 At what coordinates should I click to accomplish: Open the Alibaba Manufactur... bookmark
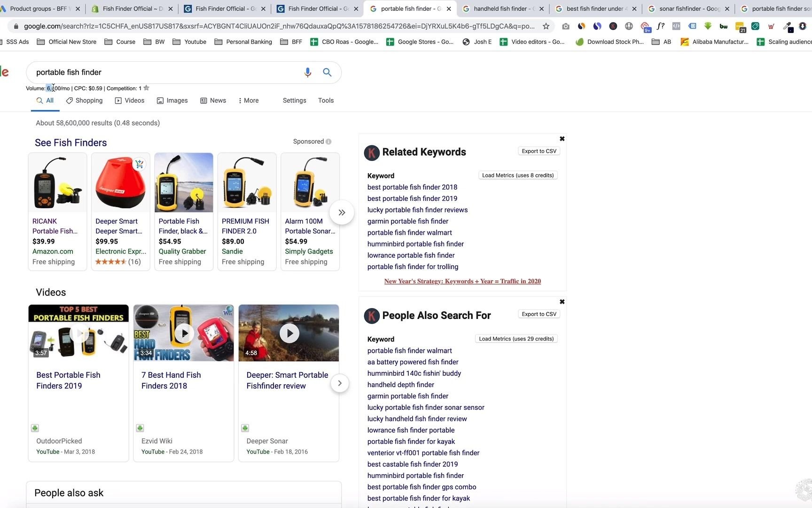click(x=714, y=42)
